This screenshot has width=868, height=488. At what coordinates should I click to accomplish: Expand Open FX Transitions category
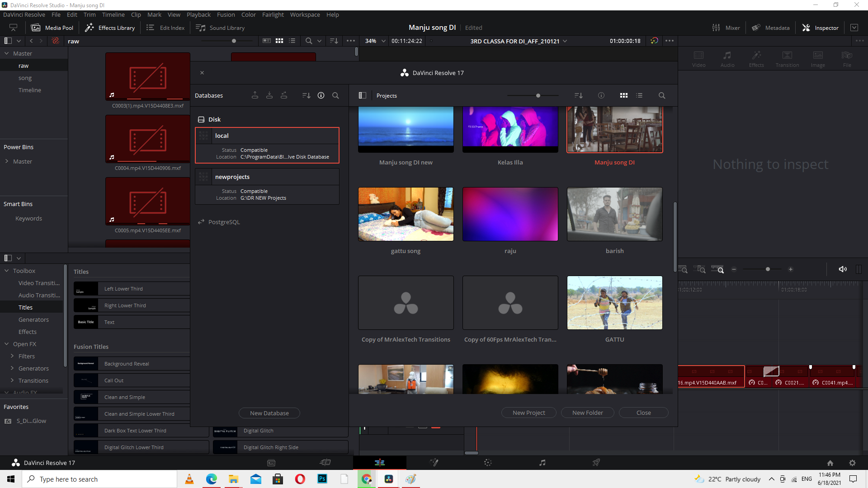[x=12, y=380]
